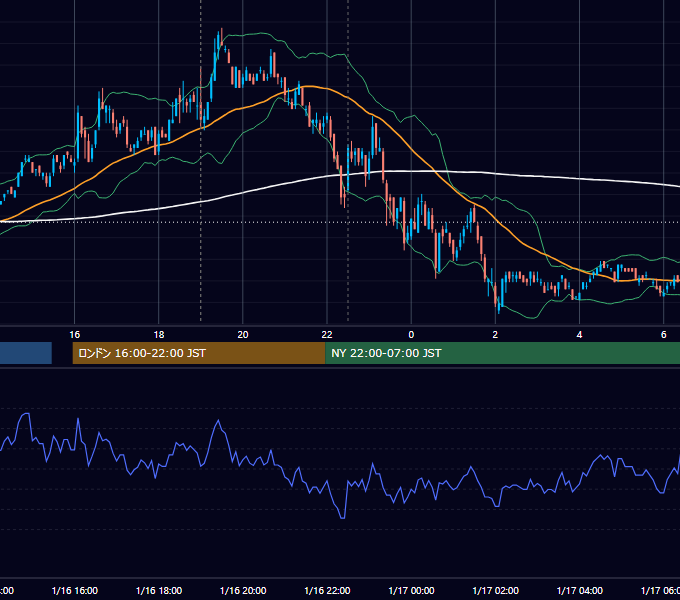Click the '1/16 20:00' date label
The width and height of the screenshot is (680, 600).
click(x=243, y=590)
